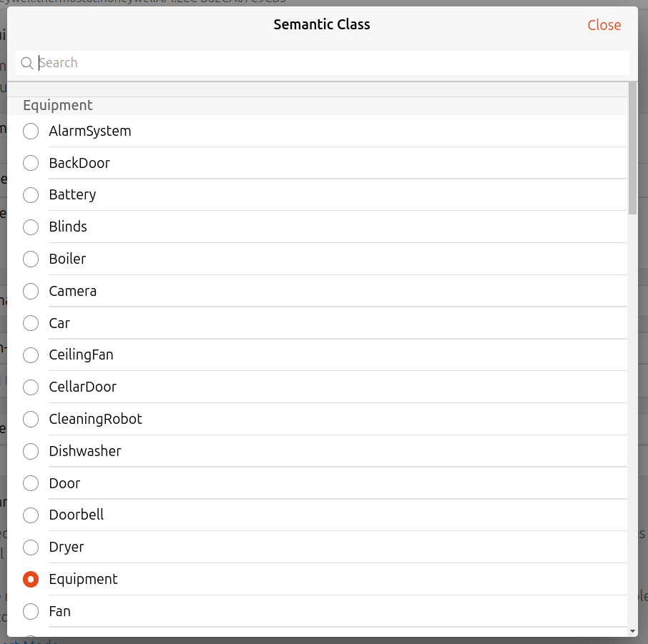Pick CeilingFan radio button
The height and width of the screenshot is (644, 648).
pos(31,355)
